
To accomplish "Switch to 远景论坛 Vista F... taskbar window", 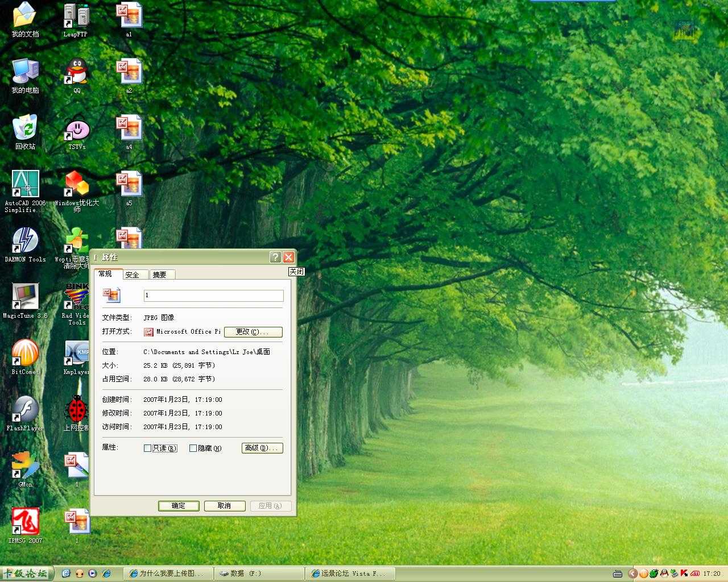I will click(x=349, y=573).
